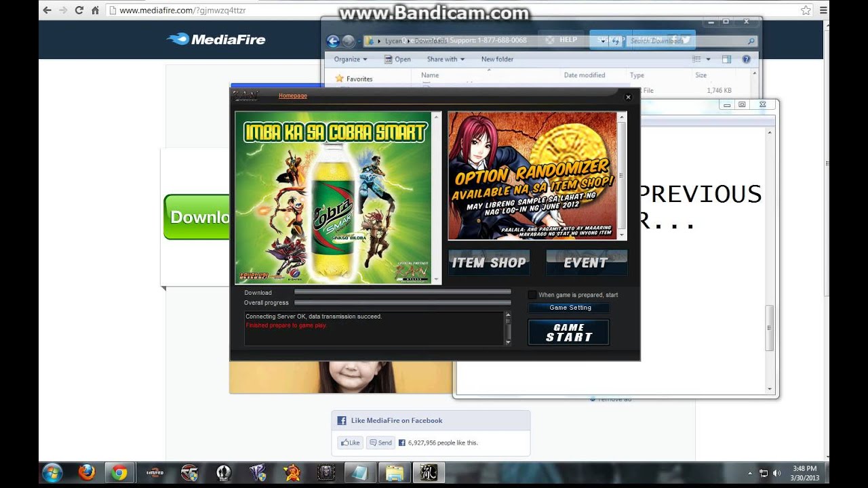Expand the Share with dropdown
Image resolution: width=868 pixels, height=488 pixels.
point(446,59)
